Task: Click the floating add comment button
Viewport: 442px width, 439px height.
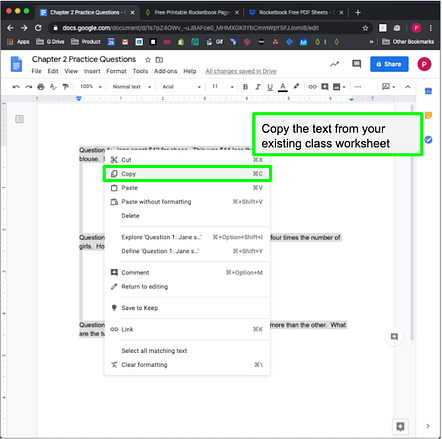Action: (394, 337)
